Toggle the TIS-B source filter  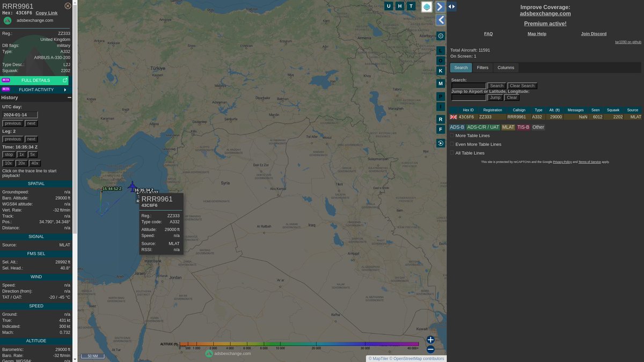(x=523, y=127)
